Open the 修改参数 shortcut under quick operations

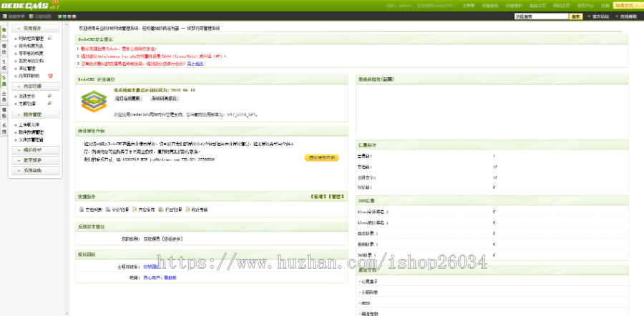tap(197, 209)
